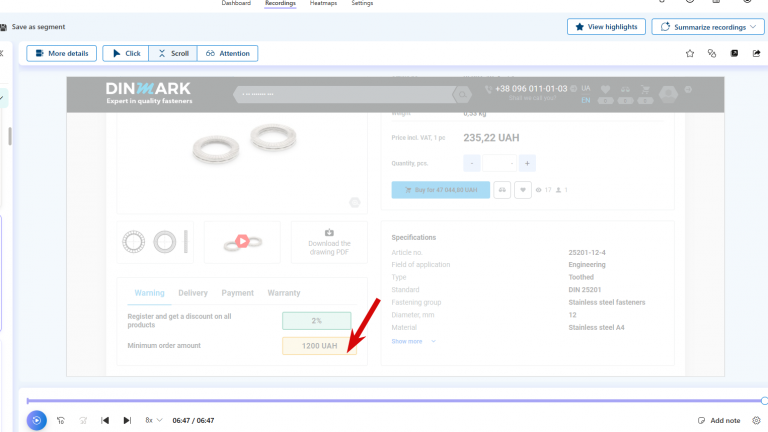768x432 pixels.
Task: Click Download the drawing PDF
Action: point(329,242)
